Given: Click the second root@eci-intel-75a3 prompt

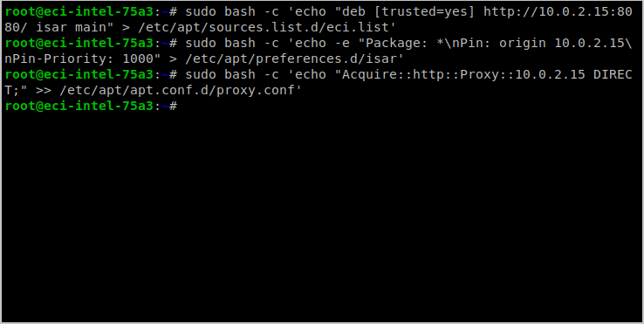Looking at the screenshot, I should point(79,43).
